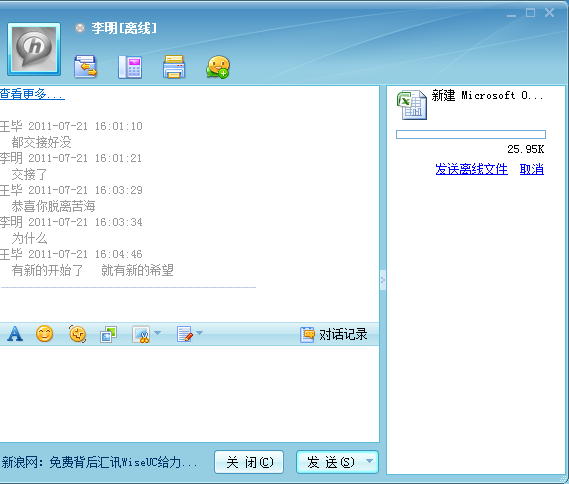
Task: Click the screenshot scissors icon
Action: pyautogui.click(x=141, y=334)
